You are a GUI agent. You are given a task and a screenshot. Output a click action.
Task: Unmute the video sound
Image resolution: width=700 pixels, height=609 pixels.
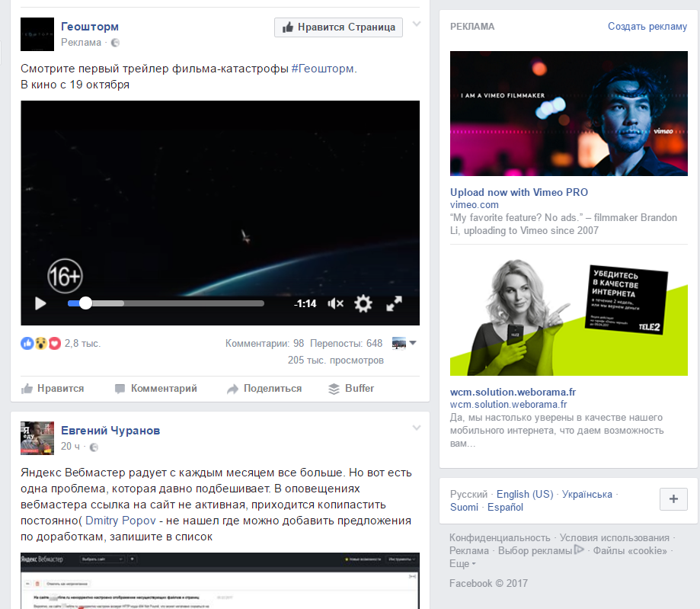[335, 304]
